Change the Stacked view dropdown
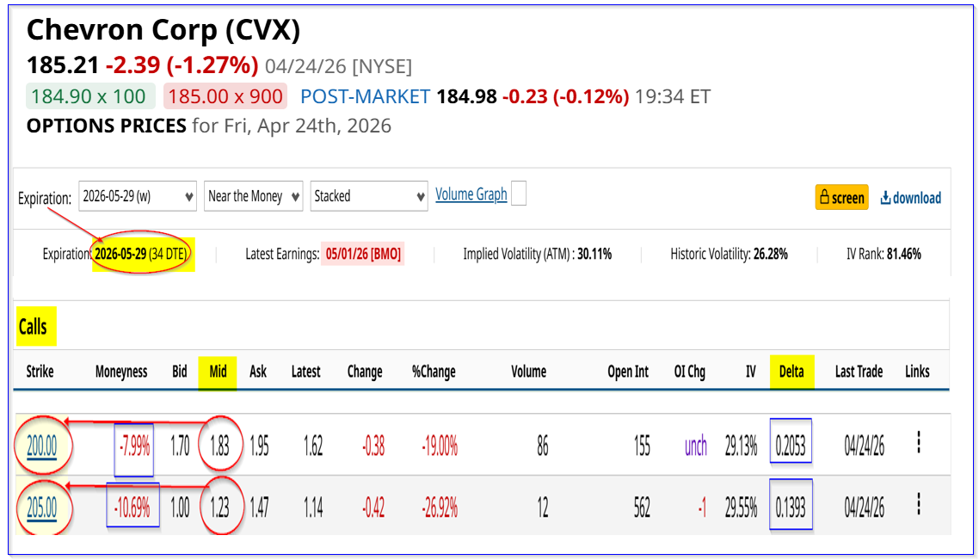 click(x=369, y=196)
